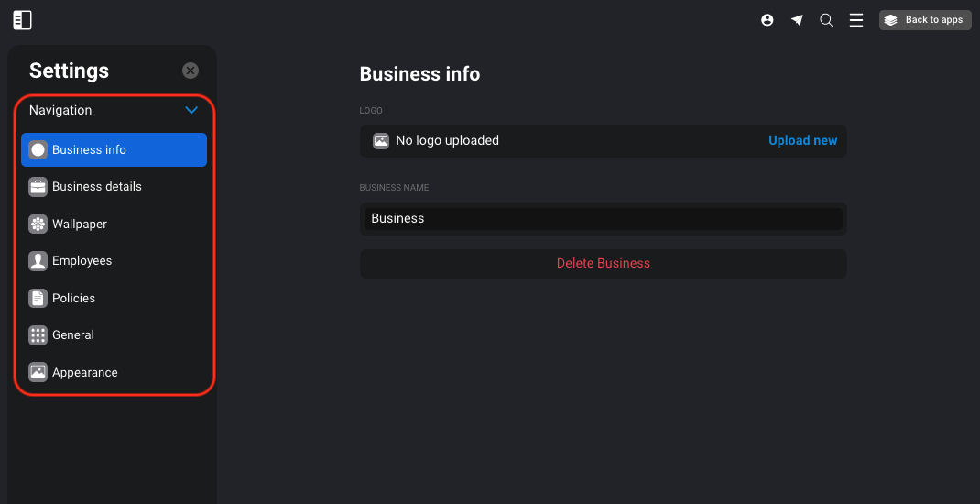This screenshot has width=980, height=504.
Task: Open the hamburger menu icon
Action: [x=856, y=20]
